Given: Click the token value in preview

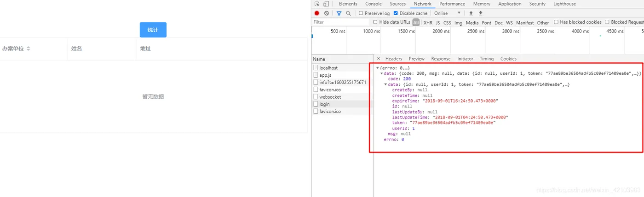Looking at the screenshot, I should tap(452, 123).
